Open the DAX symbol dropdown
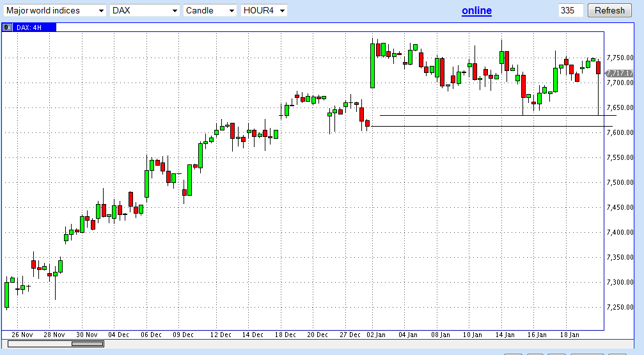The width and height of the screenshot is (644, 355). (x=145, y=10)
